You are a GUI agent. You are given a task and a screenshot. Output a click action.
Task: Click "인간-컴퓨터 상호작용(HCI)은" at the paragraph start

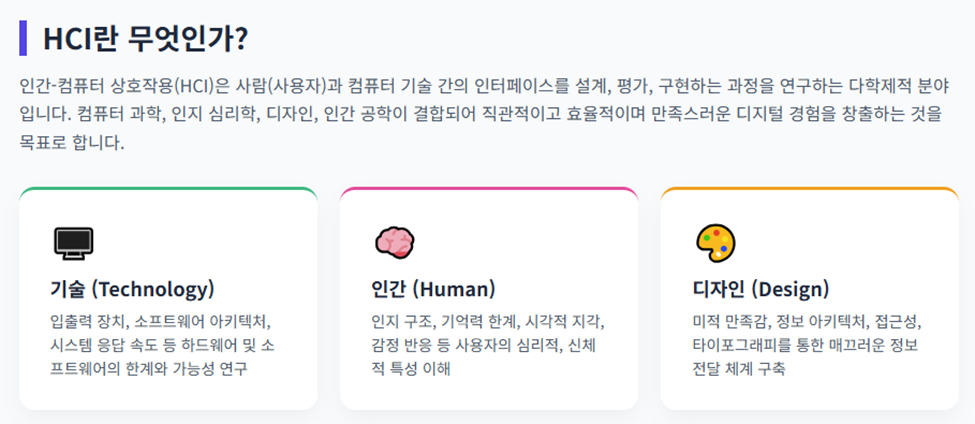[126, 84]
